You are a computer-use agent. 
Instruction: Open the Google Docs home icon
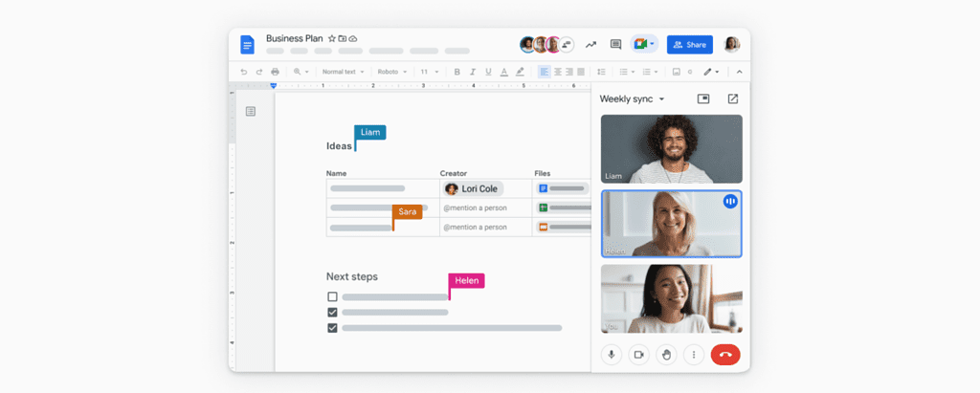coord(248,44)
